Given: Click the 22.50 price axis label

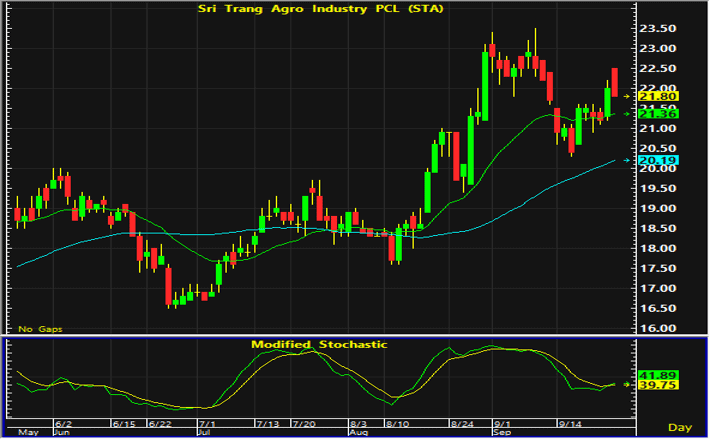Looking at the screenshot, I should (657, 68).
